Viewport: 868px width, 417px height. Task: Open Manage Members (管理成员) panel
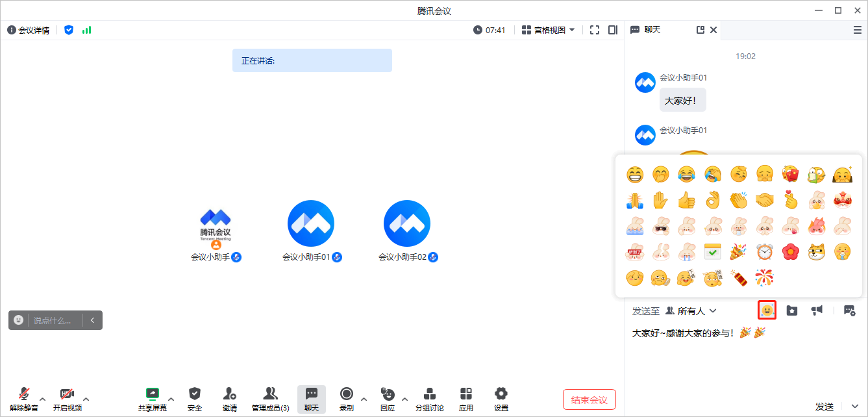[271, 399]
